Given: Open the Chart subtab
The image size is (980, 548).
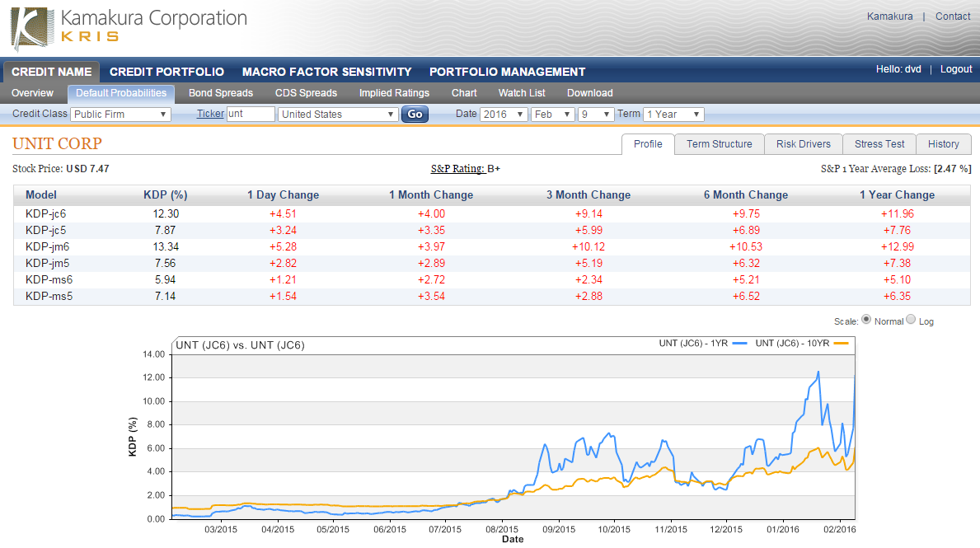Looking at the screenshot, I should (464, 93).
